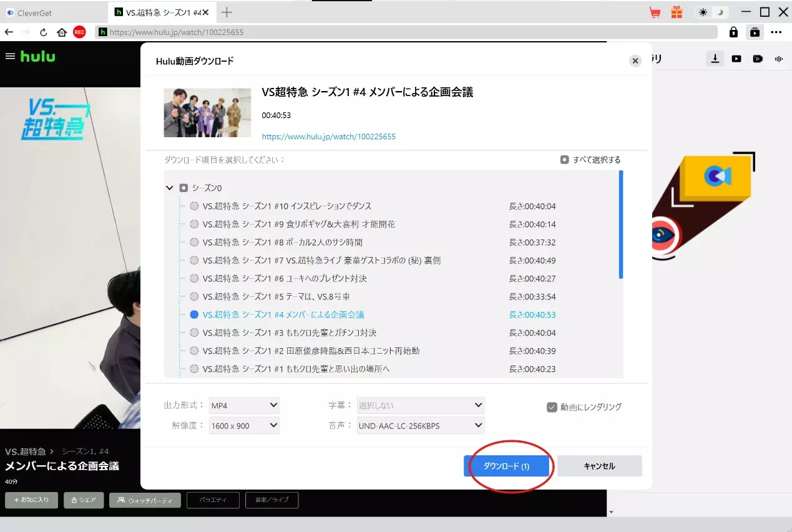The width and height of the screenshot is (792, 532).
Task: Toggle すべて選択する checkbox
Action: tap(564, 160)
